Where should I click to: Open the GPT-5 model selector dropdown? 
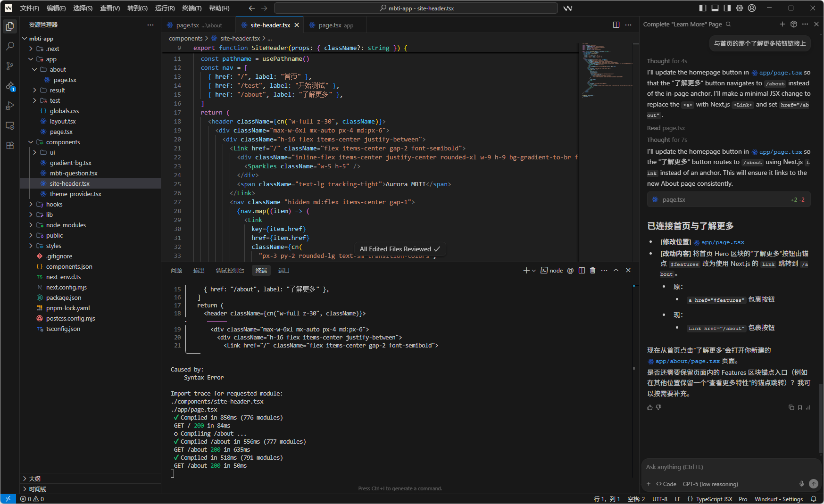click(x=710, y=484)
